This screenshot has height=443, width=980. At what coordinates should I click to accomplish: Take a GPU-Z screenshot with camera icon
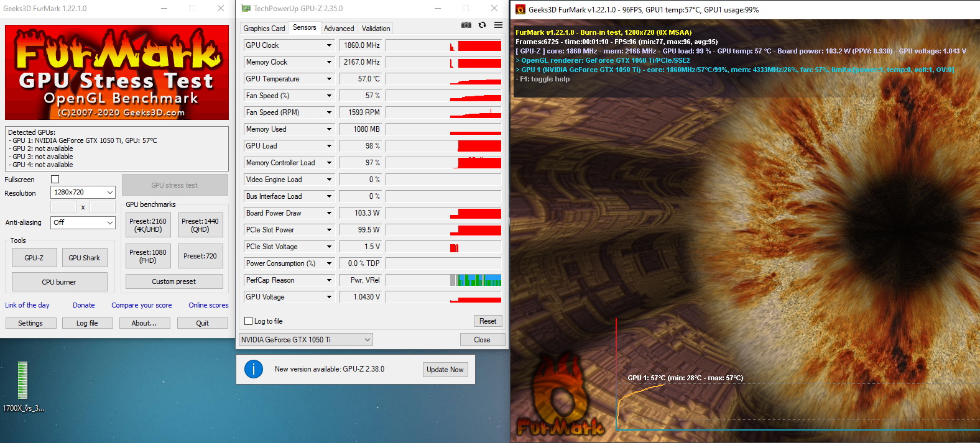click(x=466, y=25)
